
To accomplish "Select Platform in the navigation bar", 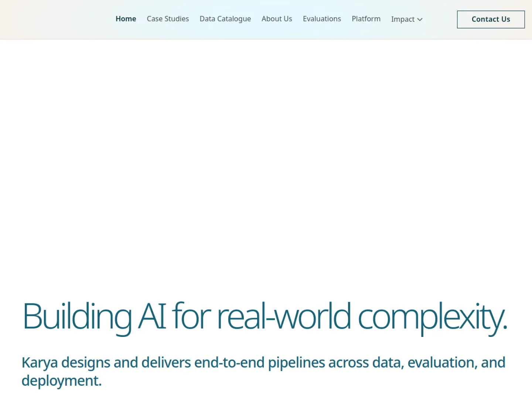I will (366, 19).
